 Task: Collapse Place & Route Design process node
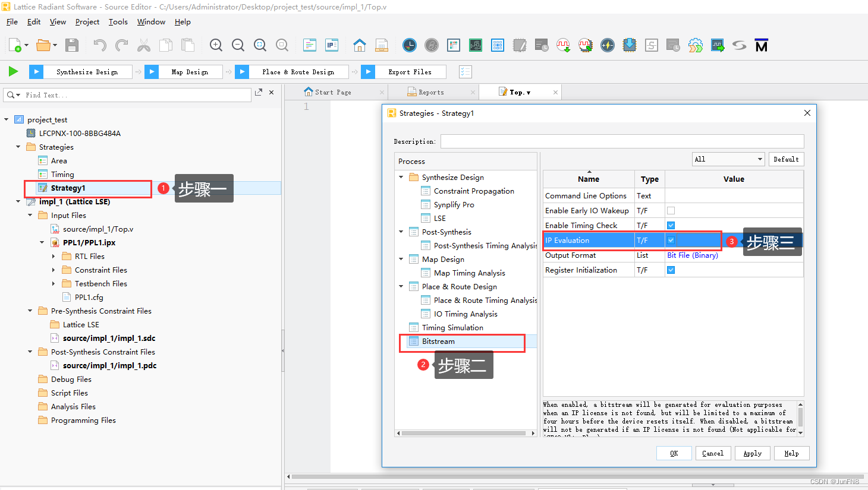tap(401, 286)
